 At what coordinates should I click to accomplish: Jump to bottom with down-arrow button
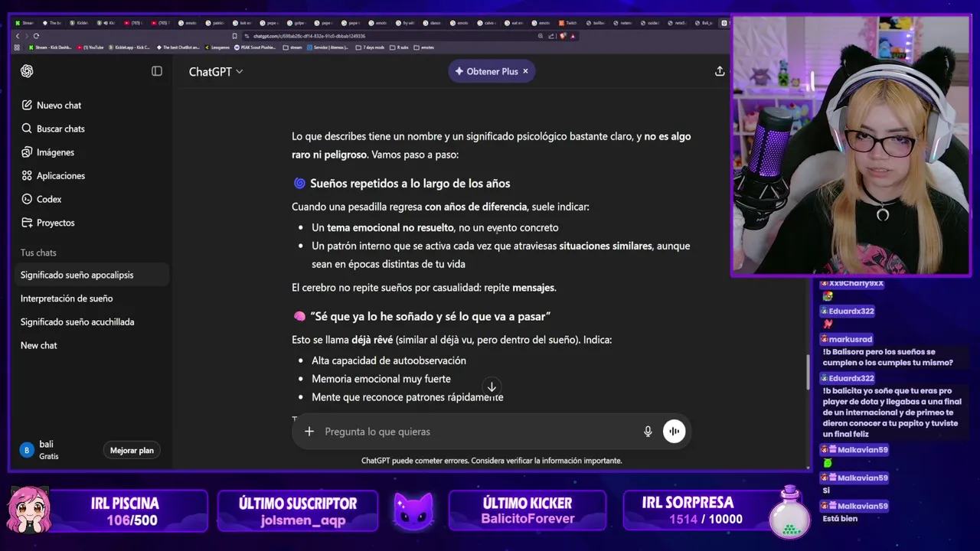492,386
